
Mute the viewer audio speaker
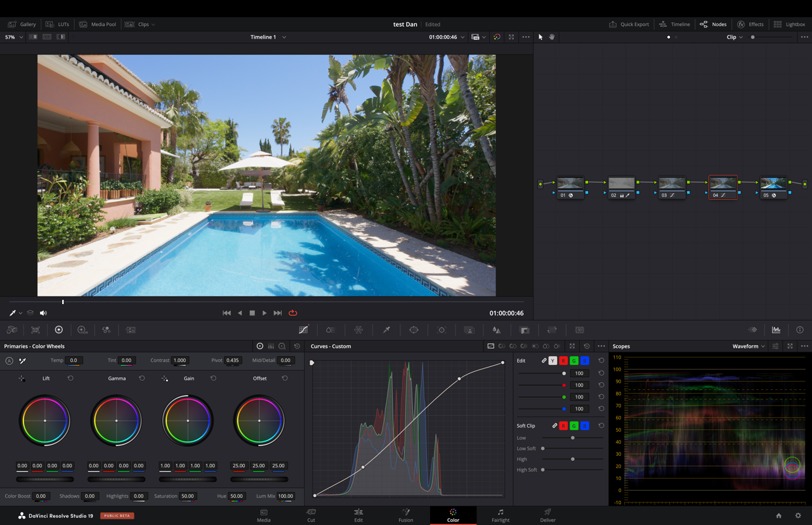(x=43, y=313)
